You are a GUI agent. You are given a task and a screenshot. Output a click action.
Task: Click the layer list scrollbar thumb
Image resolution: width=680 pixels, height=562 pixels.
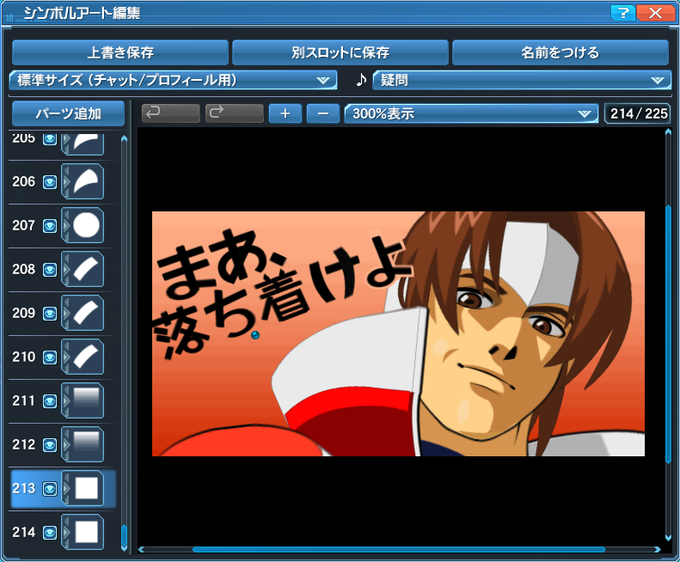click(124, 536)
